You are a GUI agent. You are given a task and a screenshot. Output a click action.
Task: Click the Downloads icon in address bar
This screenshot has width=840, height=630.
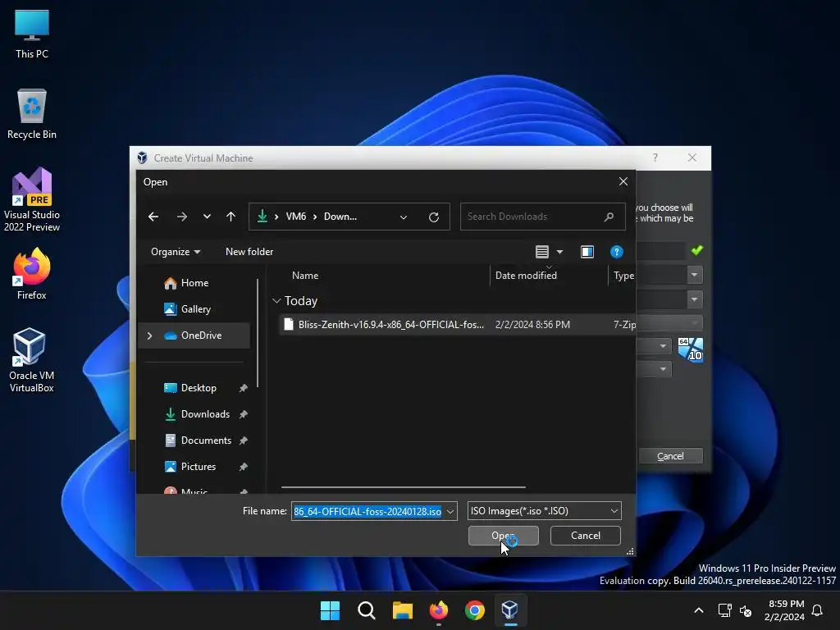[262, 217]
